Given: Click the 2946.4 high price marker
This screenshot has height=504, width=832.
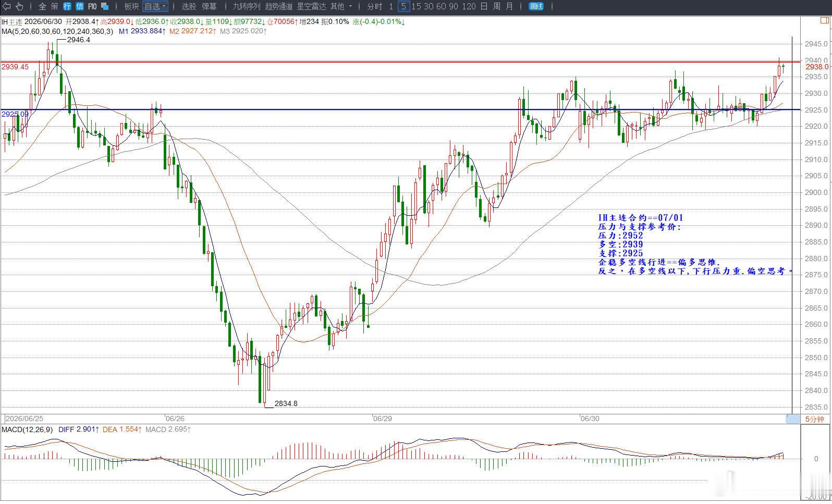Looking at the screenshot, I should tap(79, 40).
